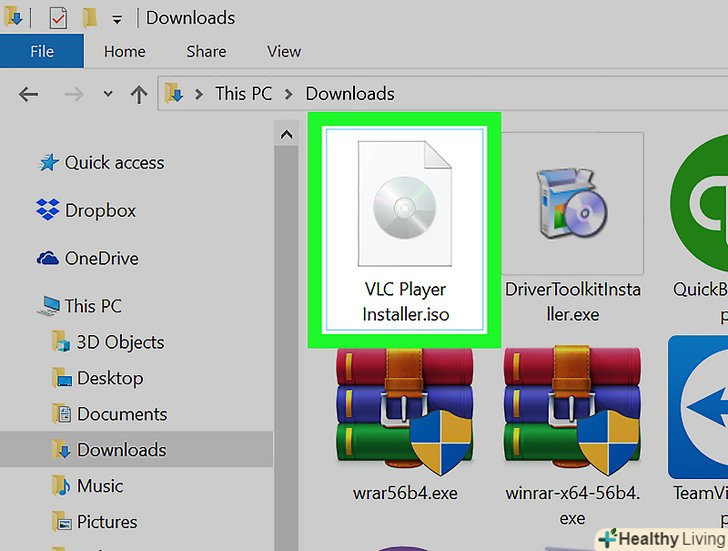Viewport: 728px width, 551px height.
Task: Go back with the left arrow button
Action: coord(28,94)
